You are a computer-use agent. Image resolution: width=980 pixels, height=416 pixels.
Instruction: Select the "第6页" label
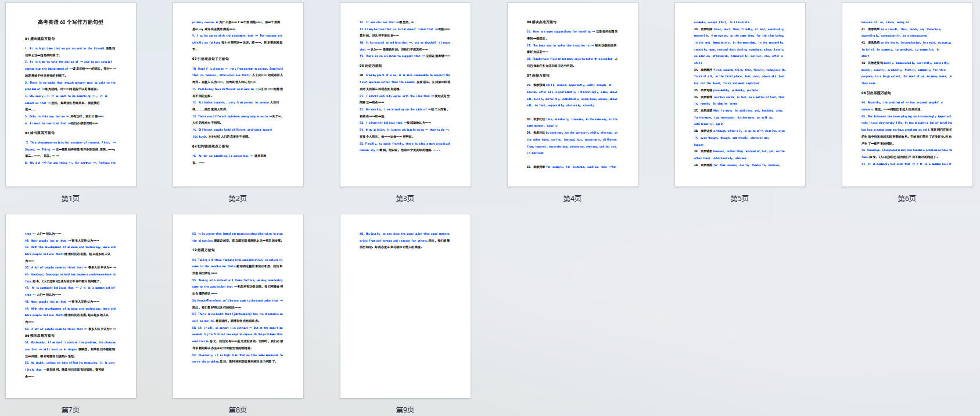907,199
